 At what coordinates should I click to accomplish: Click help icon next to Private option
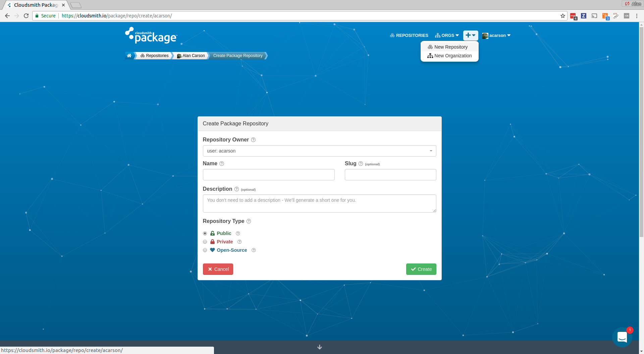pos(239,242)
